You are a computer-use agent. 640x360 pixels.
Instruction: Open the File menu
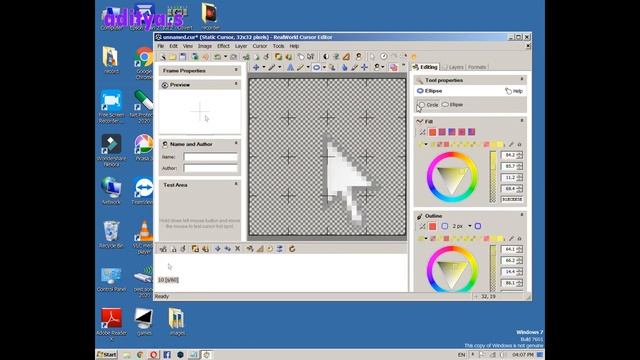[x=160, y=46]
